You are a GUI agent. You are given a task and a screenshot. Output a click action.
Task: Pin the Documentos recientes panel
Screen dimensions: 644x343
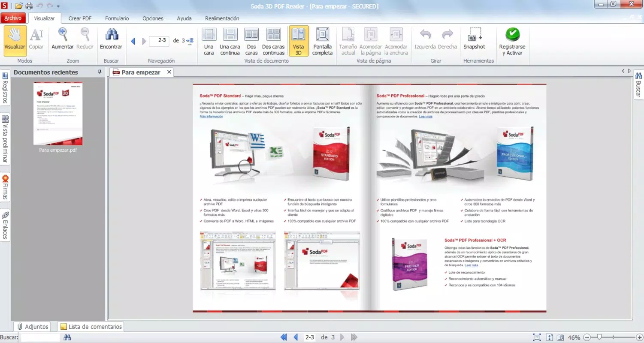[x=100, y=72]
